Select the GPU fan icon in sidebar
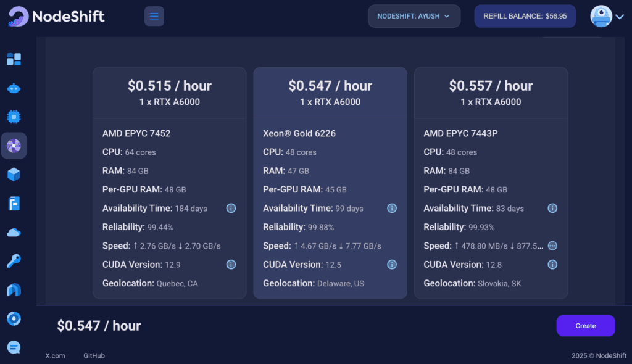Screen dimensions: 632x364 coord(14,146)
